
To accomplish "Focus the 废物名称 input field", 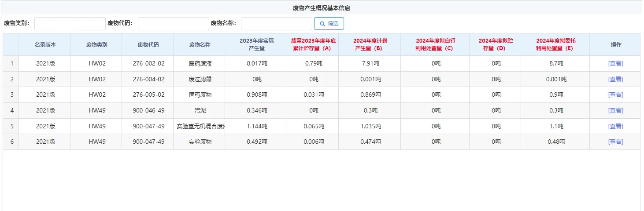I will [276, 24].
